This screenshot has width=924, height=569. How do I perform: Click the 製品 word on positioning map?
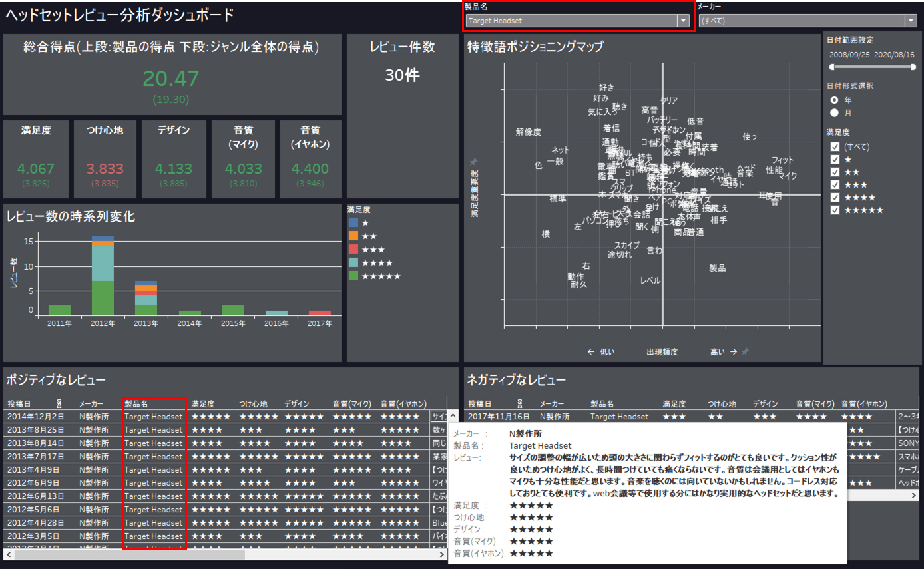click(718, 268)
